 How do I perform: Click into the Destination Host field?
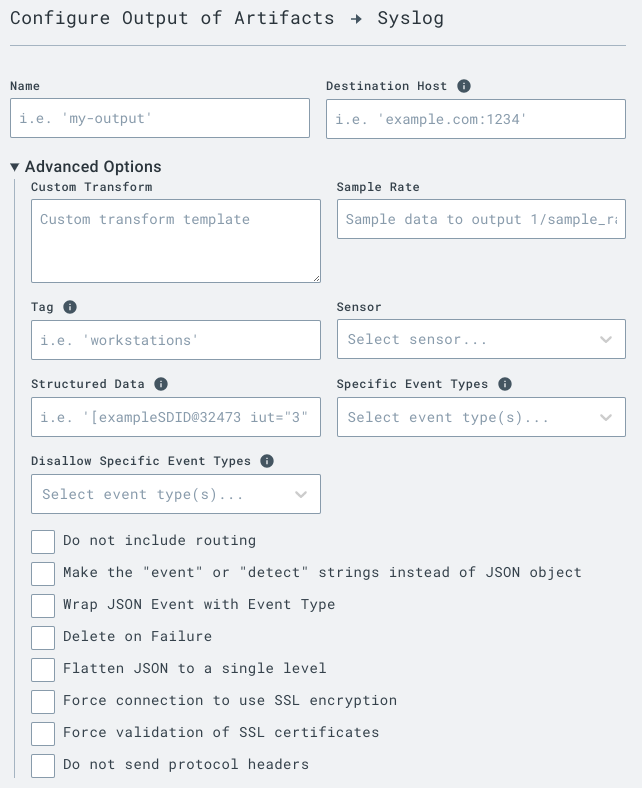476,118
